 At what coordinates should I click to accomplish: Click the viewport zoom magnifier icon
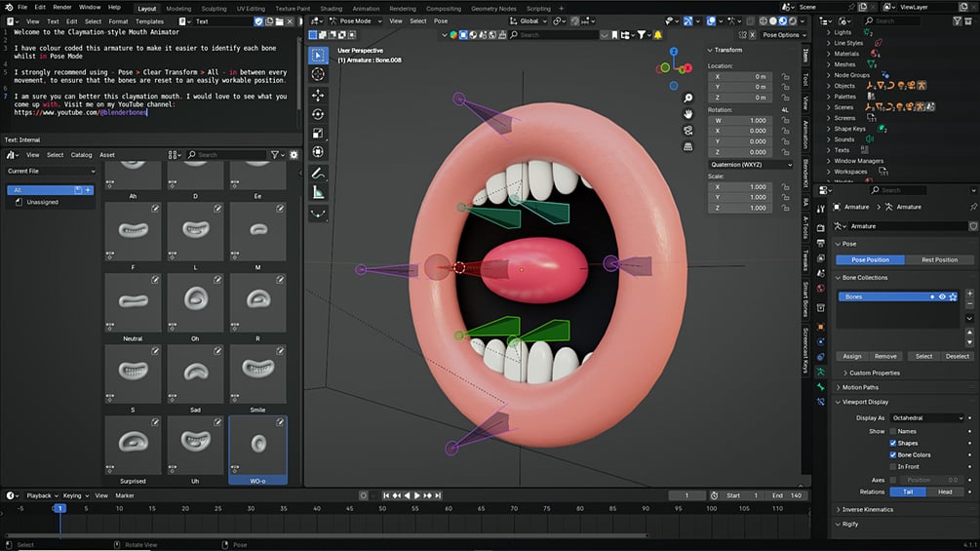coord(688,98)
